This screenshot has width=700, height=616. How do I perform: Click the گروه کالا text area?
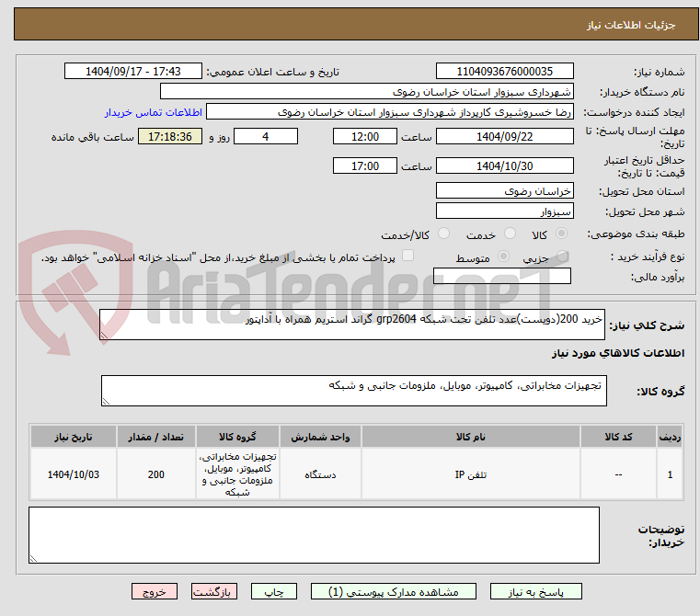click(x=353, y=391)
